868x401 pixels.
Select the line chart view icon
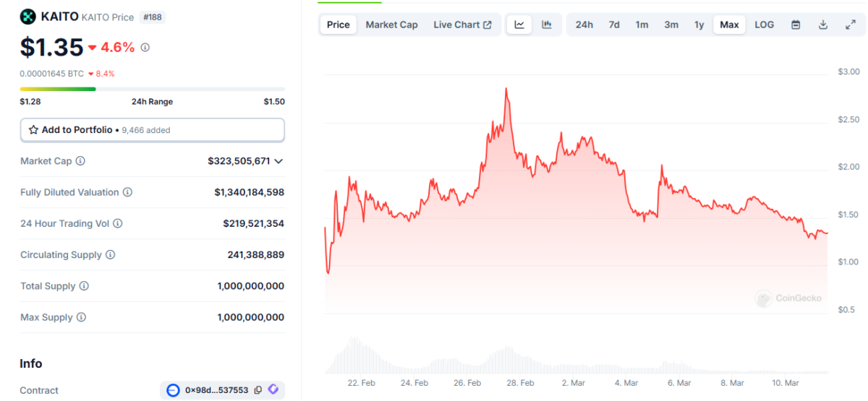pyautogui.click(x=519, y=25)
